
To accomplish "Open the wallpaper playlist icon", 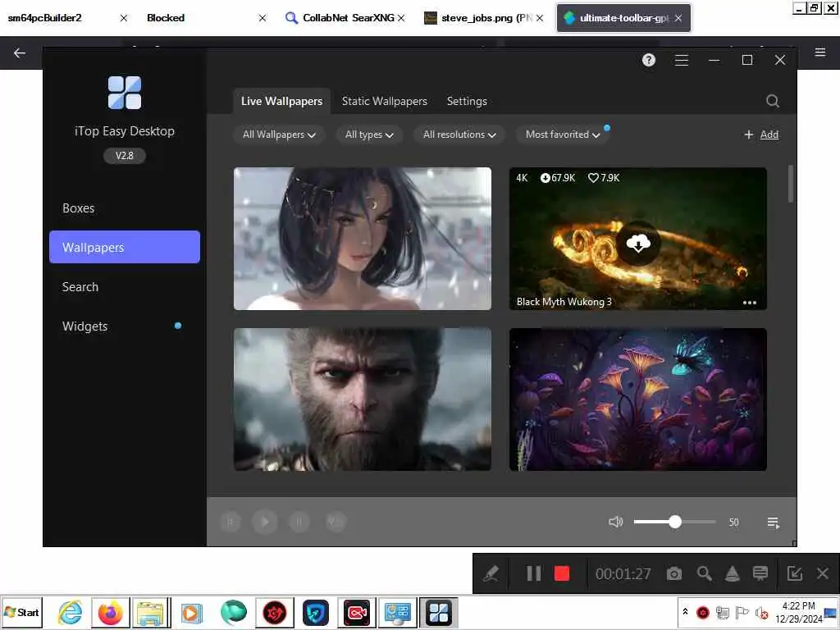I will tap(773, 523).
